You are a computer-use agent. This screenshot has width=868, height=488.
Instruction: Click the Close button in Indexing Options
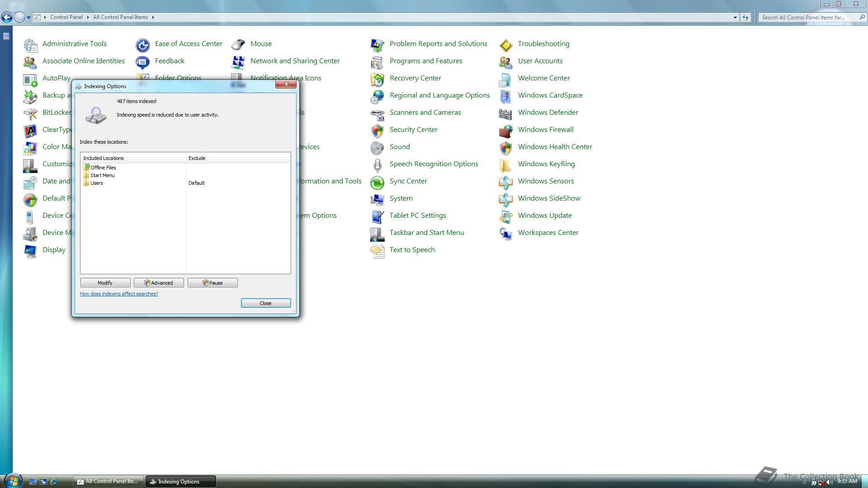266,303
